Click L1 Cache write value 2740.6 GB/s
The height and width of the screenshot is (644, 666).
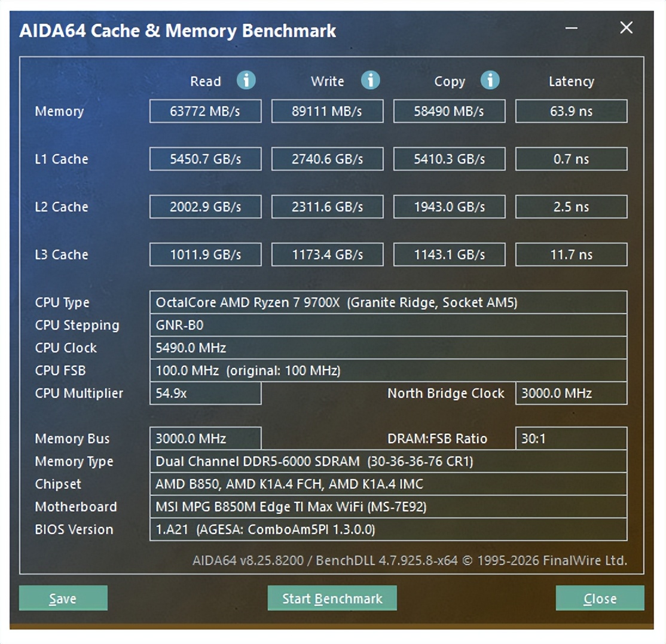tap(328, 159)
